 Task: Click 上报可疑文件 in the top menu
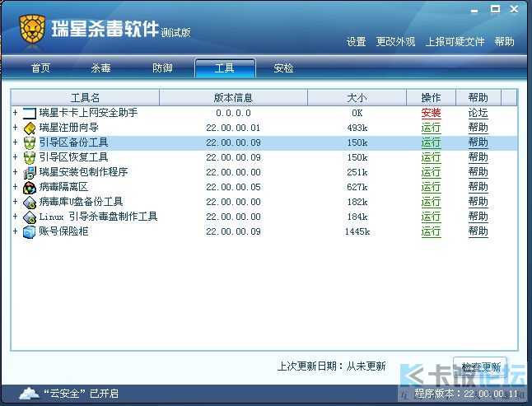click(x=455, y=42)
